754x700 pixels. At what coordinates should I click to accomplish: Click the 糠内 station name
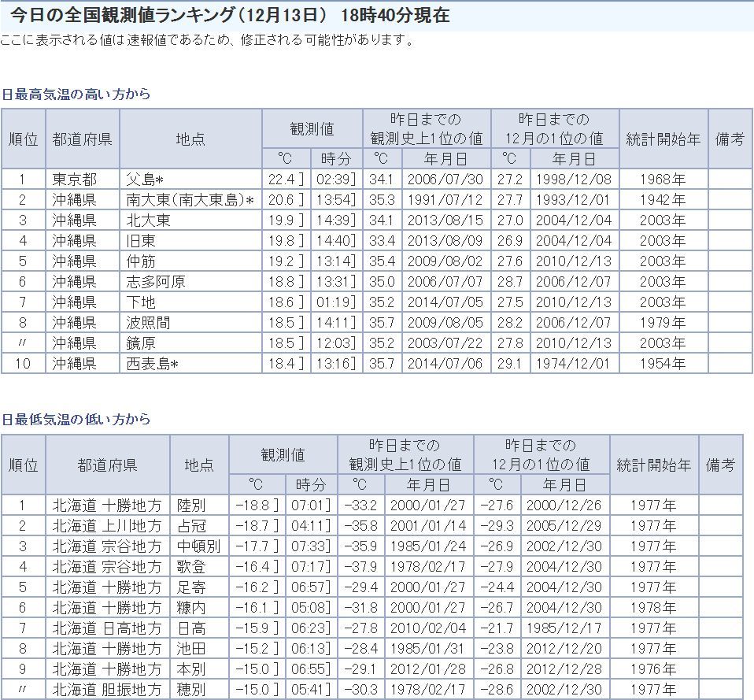point(191,608)
